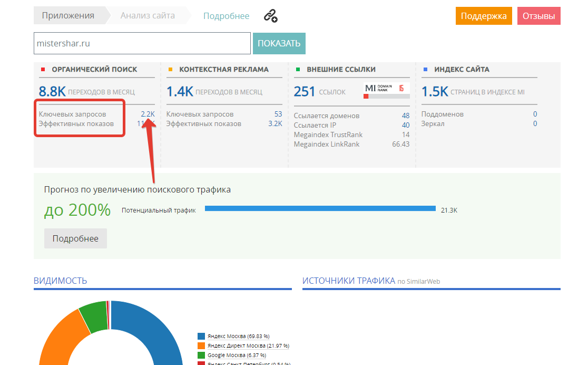Select legend entry Яндекс Директ Москва (21.97 %)
Image resolution: width=588 pixels, height=365 pixels.
pos(248,345)
